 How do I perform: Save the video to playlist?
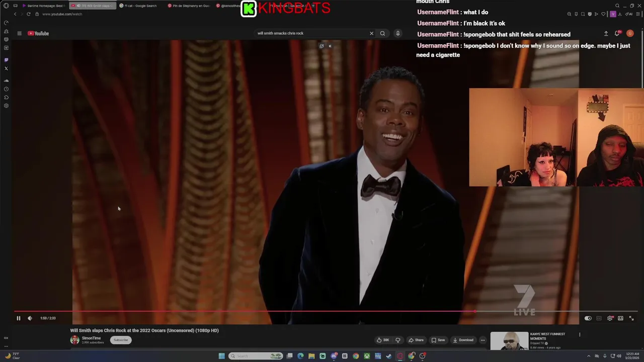[438, 340]
